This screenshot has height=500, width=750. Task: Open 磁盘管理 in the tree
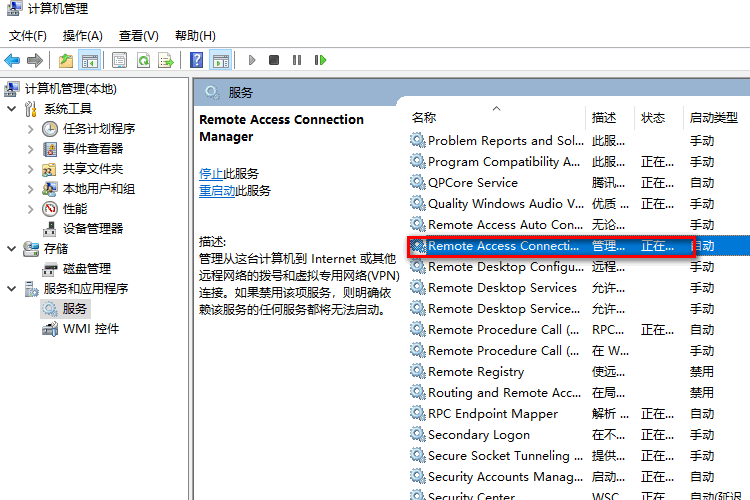coord(87,269)
